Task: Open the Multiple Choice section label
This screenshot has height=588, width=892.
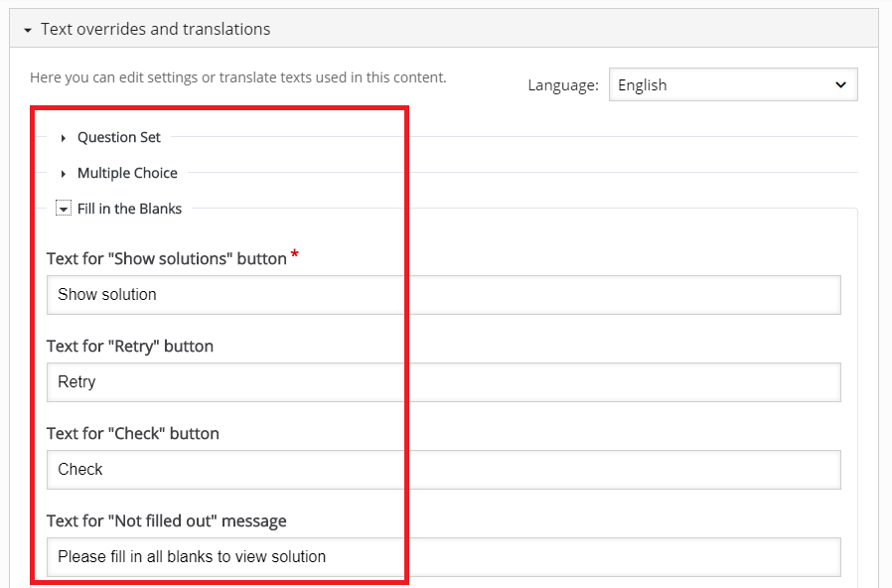Action: [x=127, y=173]
